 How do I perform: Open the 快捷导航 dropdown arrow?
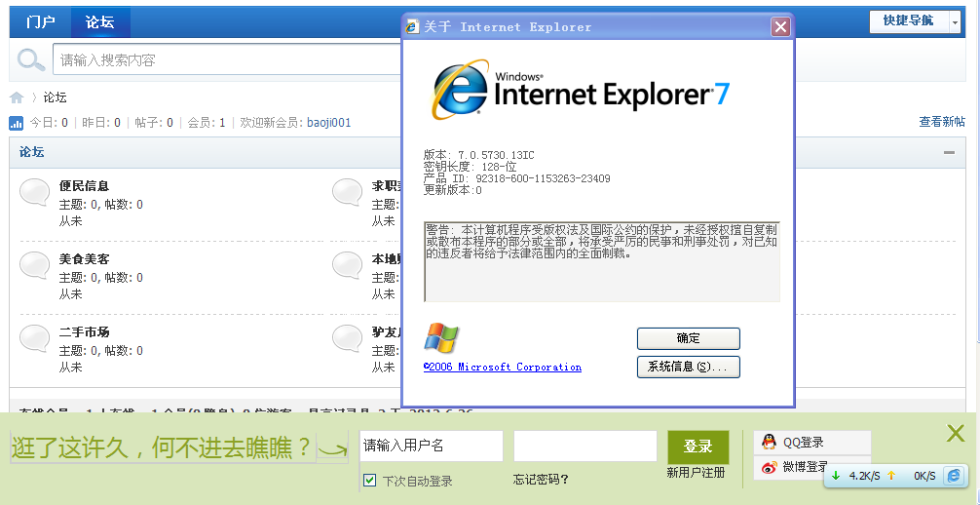955,21
